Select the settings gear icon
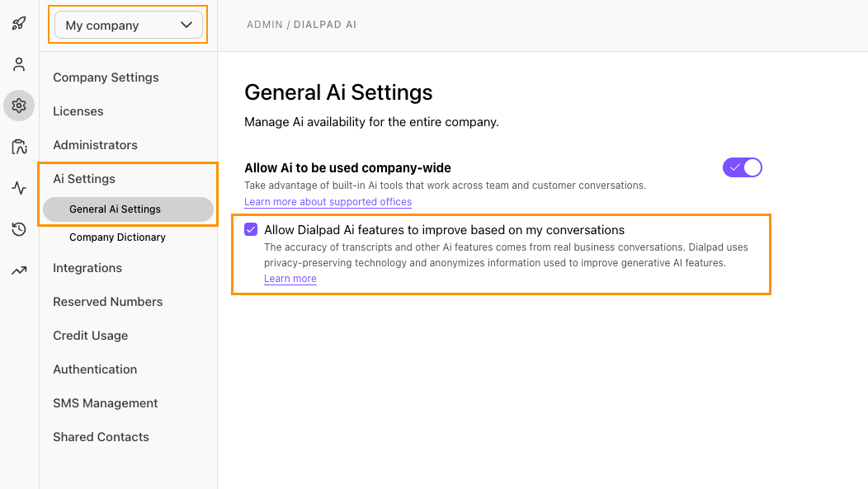This screenshot has height=489, width=868. tap(19, 105)
